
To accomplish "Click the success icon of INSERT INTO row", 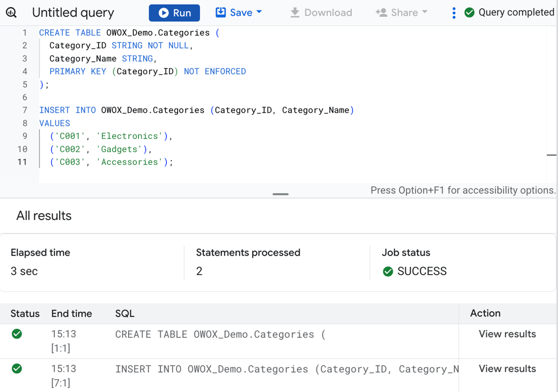I will coord(17,369).
